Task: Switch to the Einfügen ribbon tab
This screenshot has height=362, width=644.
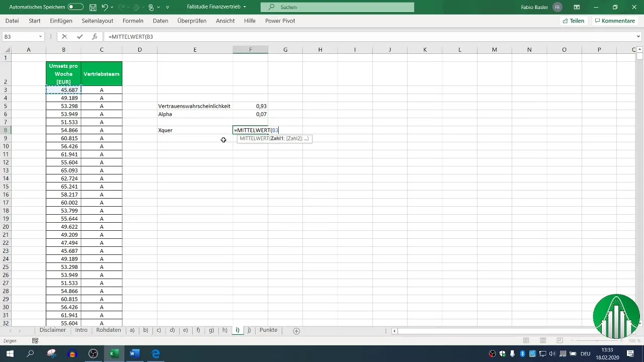Action: pos(61,21)
